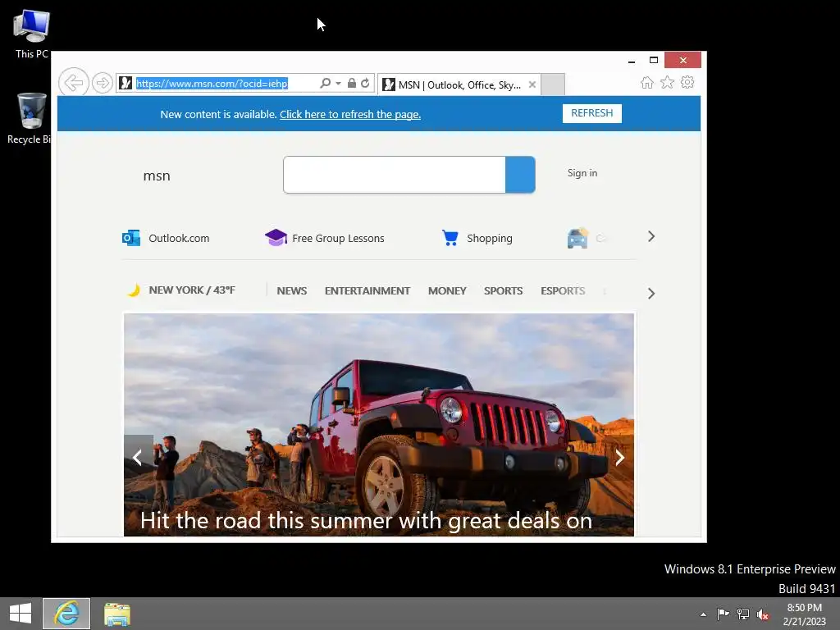Click the network tray icon
This screenshot has width=840, height=630.
pyautogui.click(x=743, y=614)
